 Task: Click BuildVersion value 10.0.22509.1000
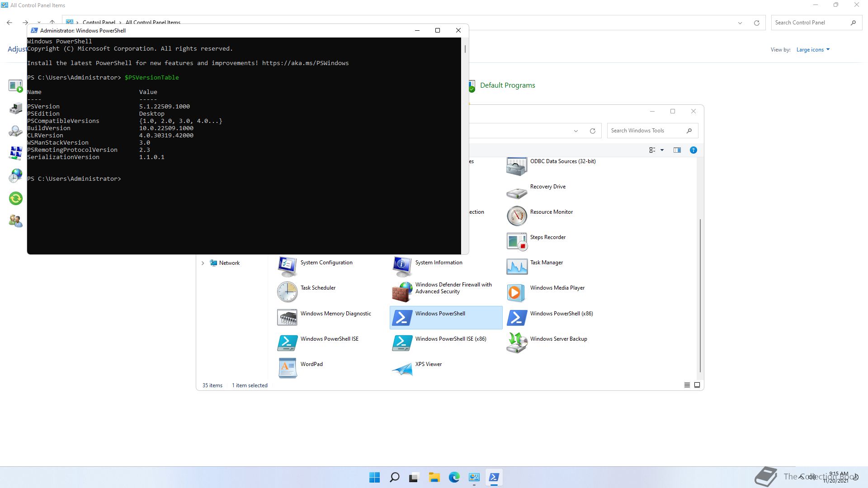pyautogui.click(x=166, y=128)
